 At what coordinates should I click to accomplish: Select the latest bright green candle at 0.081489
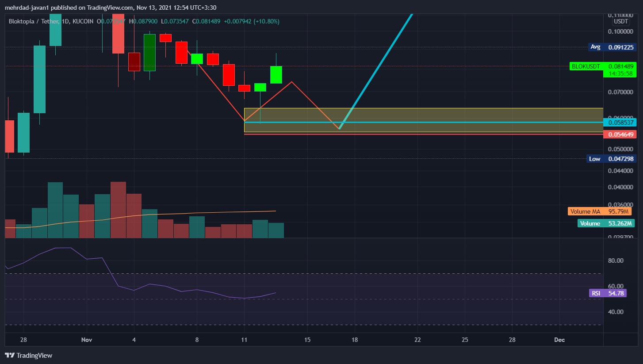click(x=276, y=75)
